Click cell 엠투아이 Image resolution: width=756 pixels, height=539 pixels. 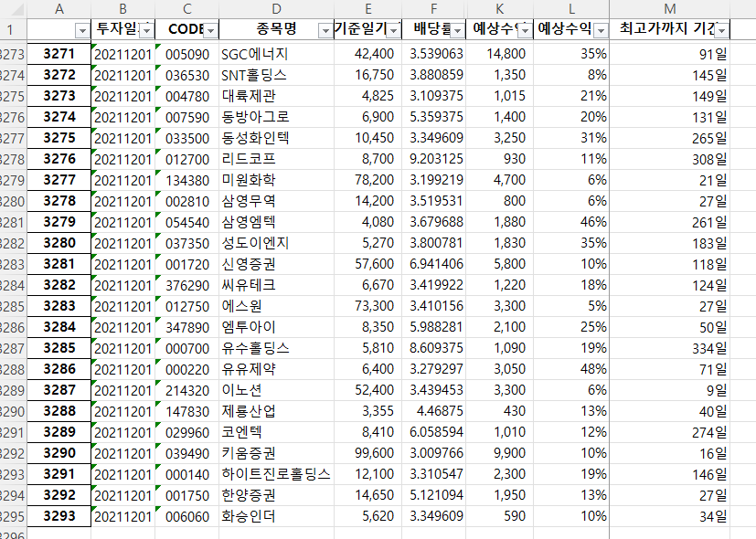(x=276, y=327)
